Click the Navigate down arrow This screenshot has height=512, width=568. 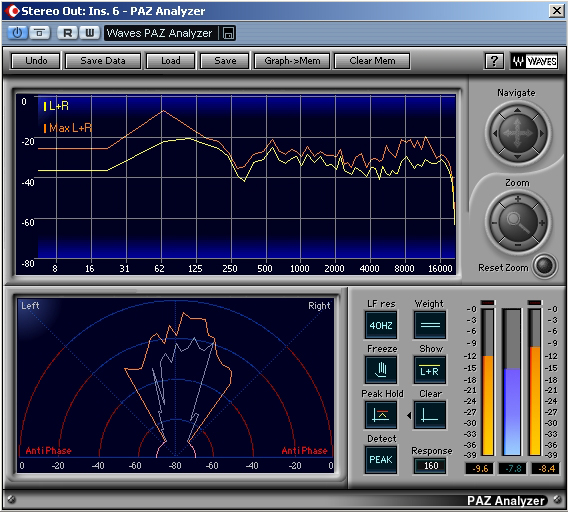tap(517, 157)
